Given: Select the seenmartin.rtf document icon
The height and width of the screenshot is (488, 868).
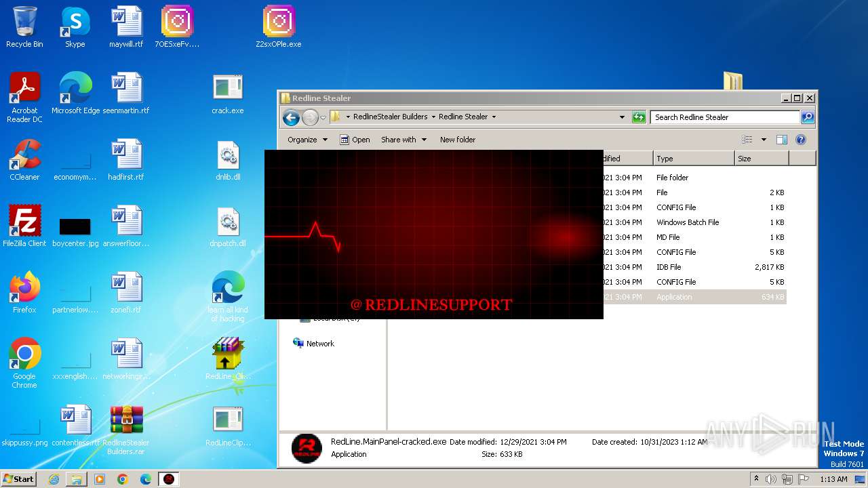Looking at the screenshot, I should point(126,94).
